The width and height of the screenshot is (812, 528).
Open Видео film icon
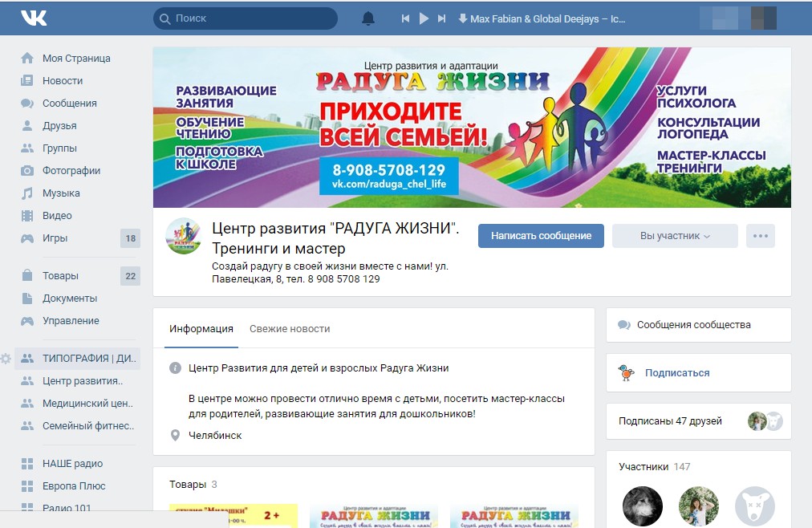(x=27, y=215)
